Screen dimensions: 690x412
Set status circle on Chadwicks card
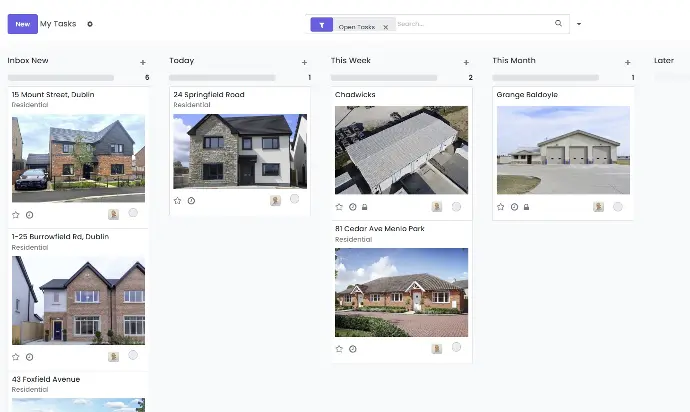pyautogui.click(x=456, y=206)
